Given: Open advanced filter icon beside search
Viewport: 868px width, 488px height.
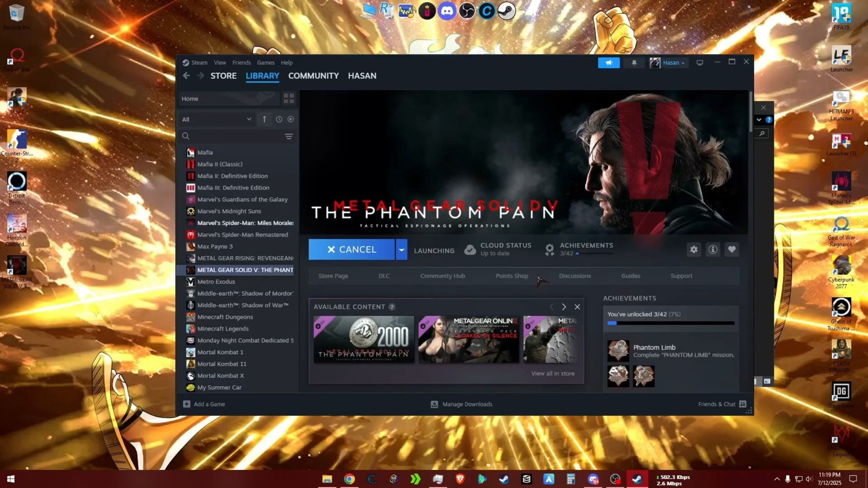Looking at the screenshot, I should [288, 136].
